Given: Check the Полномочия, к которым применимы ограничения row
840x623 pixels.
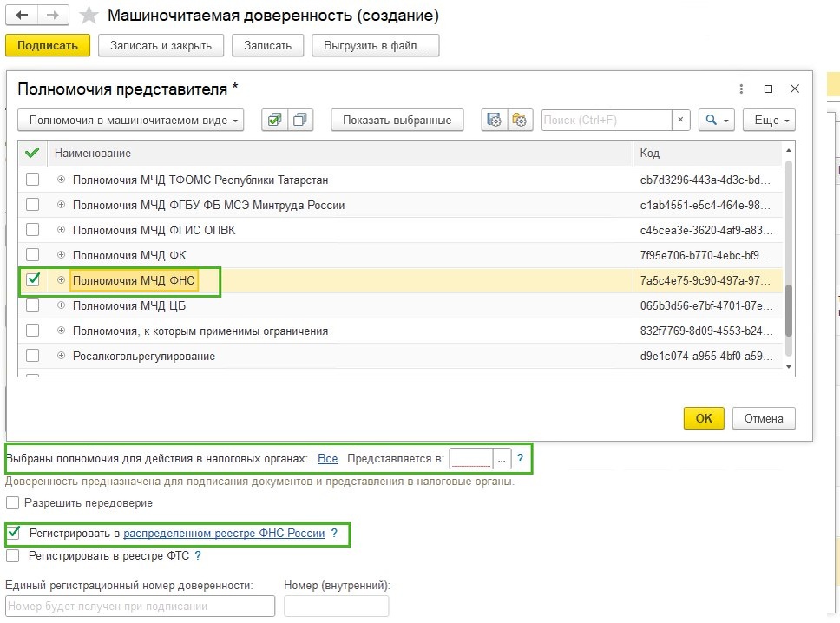Looking at the screenshot, I should point(33,331).
